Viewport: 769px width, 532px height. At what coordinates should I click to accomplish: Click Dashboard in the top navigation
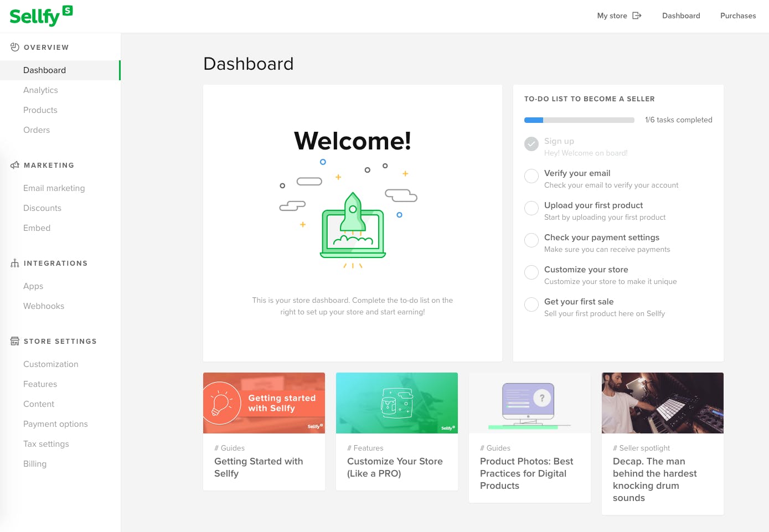coord(681,16)
